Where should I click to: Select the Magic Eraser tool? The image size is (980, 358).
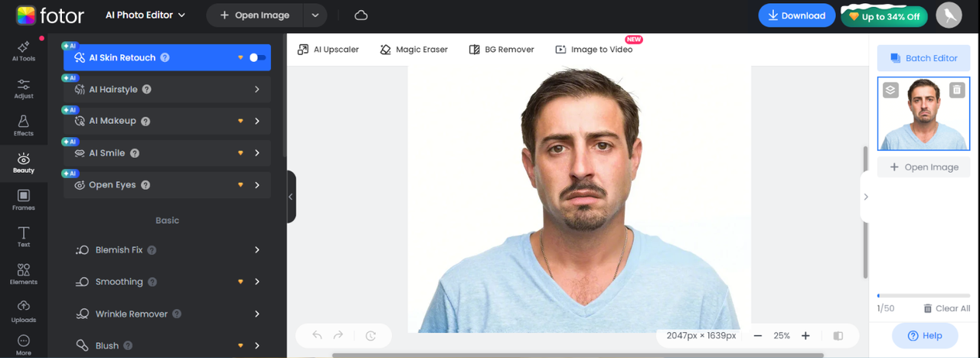pos(413,49)
